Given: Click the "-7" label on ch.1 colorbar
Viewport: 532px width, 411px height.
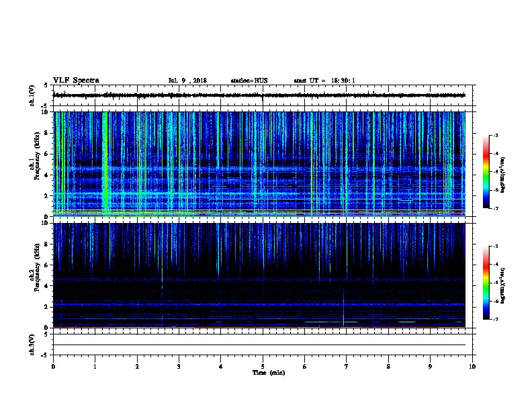Looking at the screenshot, I should click(495, 208).
